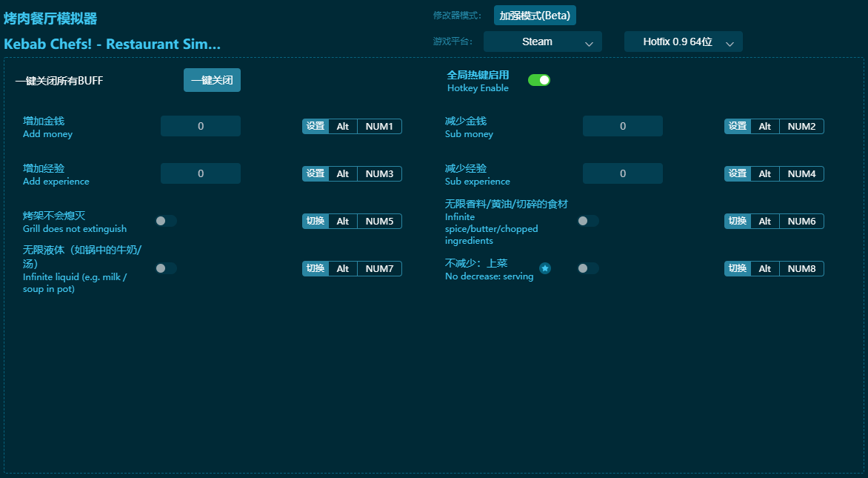Click the NUM6 hotkey key box

pyautogui.click(x=801, y=221)
